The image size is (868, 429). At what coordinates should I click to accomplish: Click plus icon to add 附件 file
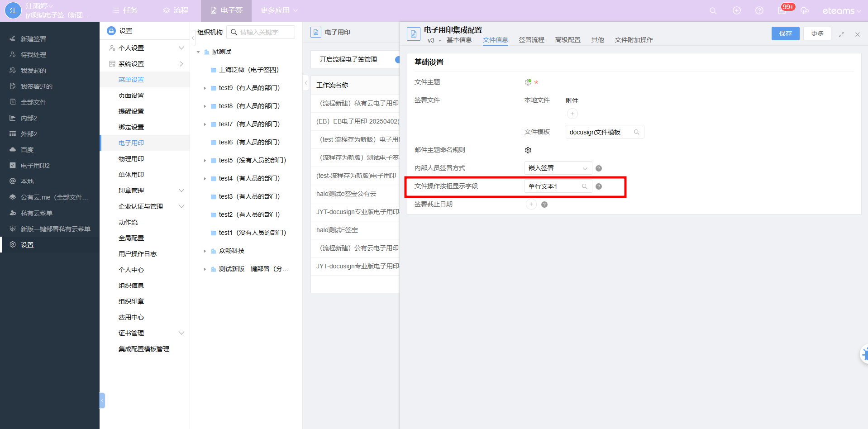click(572, 114)
